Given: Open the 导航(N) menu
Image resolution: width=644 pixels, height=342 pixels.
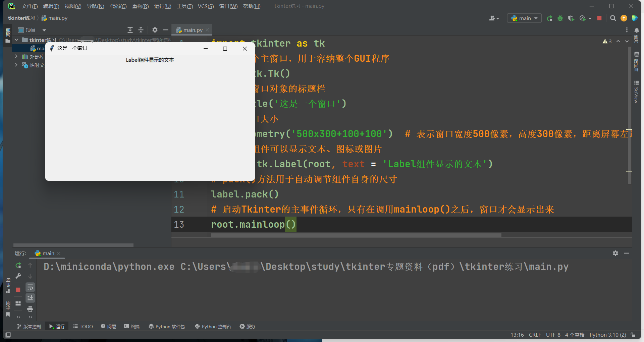Looking at the screenshot, I should 95,6.
